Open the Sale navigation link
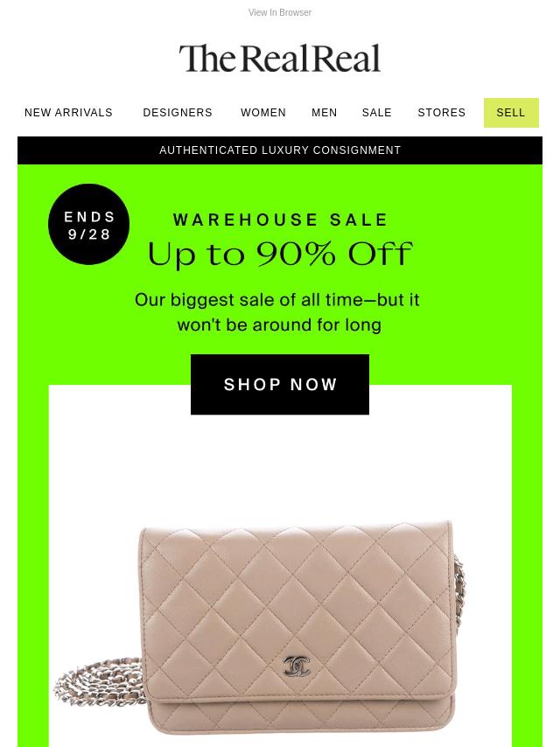This screenshot has width=560, height=747. [x=376, y=113]
